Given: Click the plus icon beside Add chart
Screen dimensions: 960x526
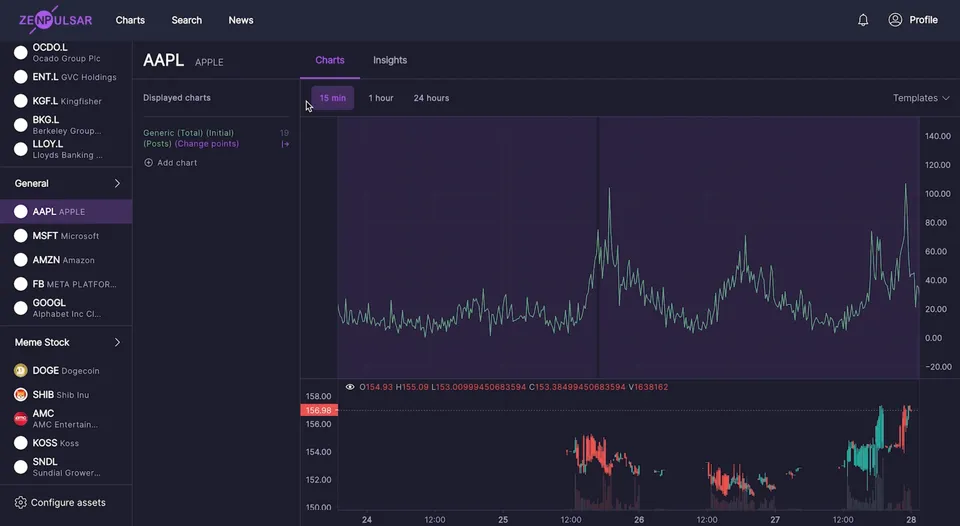Looking at the screenshot, I should click(x=148, y=163).
